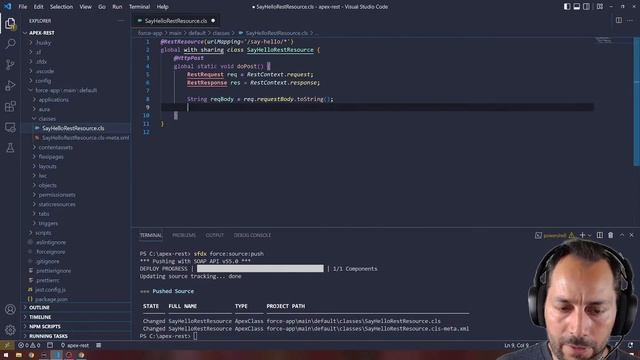Expand the TIMELINE section

click(40, 317)
